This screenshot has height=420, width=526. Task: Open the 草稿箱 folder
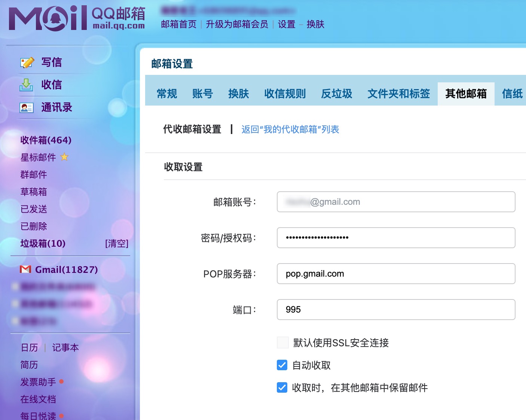[34, 192]
